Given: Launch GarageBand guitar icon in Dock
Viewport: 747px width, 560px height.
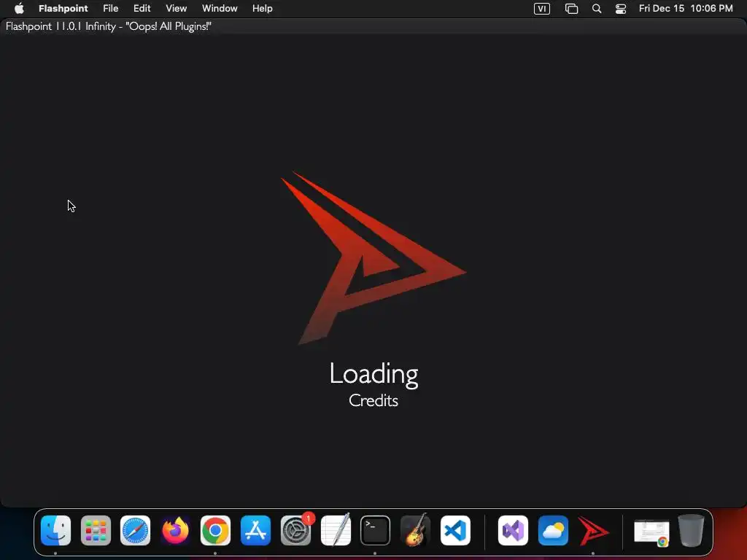Looking at the screenshot, I should (x=415, y=531).
